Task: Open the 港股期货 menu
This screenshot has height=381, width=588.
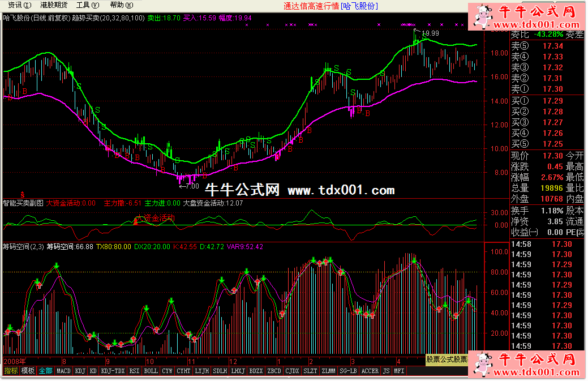Action: (x=54, y=5)
